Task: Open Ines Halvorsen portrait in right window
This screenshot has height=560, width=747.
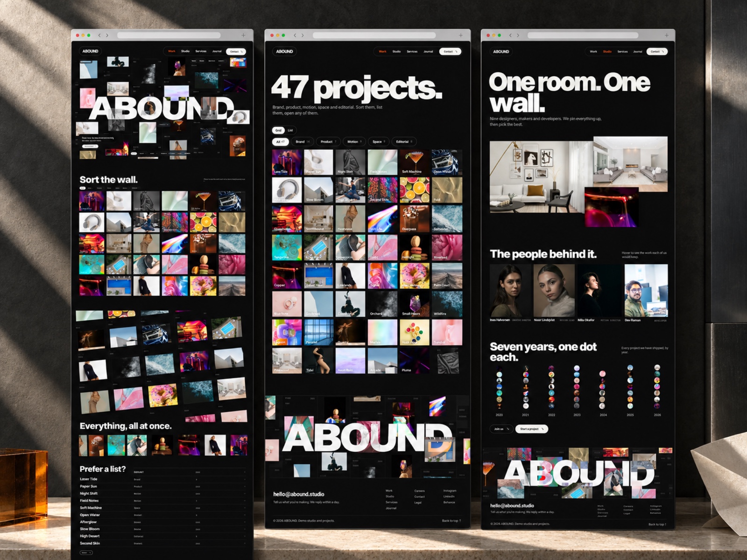Action: pyautogui.click(x=511, y=291)
